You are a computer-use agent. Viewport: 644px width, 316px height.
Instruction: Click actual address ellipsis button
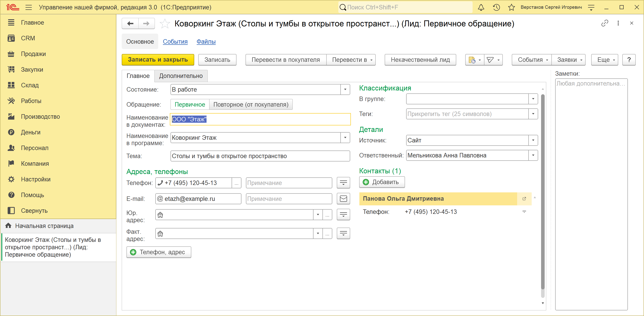click(x=327, y=233)
